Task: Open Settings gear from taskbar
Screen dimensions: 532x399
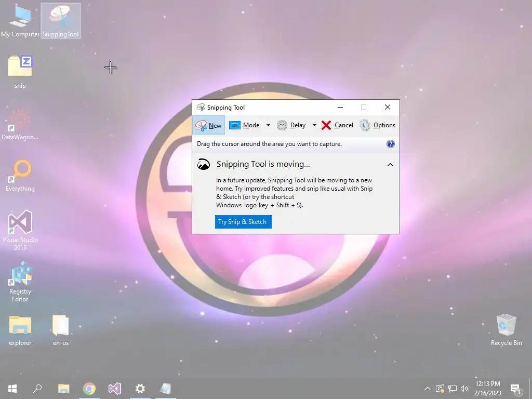Action: pos(140,389)
